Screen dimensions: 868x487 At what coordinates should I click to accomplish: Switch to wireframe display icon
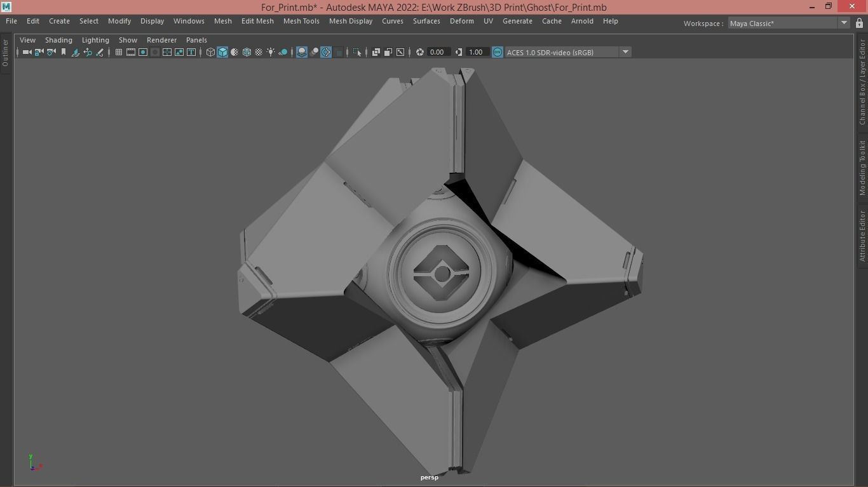(x=210, y=52)
